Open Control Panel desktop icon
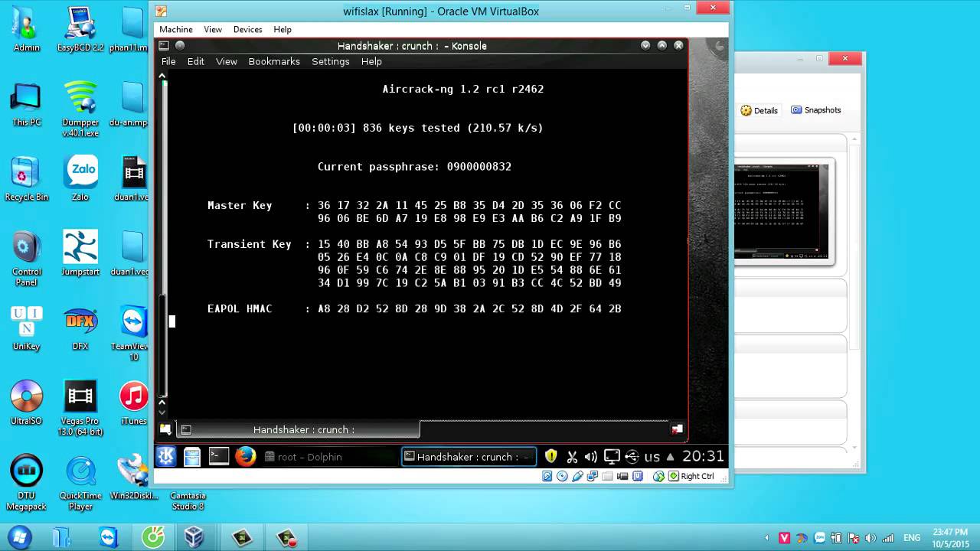The image size is (980, 551). point(27,259)
